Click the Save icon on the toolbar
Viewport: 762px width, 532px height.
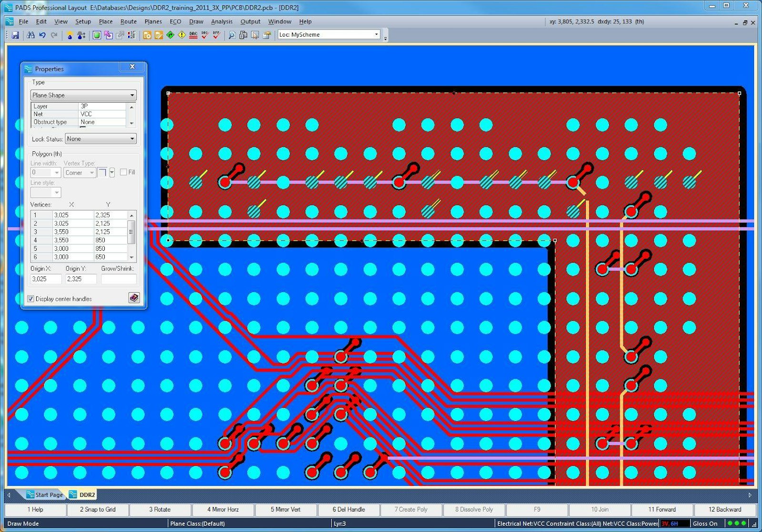(x=16, y=34)
